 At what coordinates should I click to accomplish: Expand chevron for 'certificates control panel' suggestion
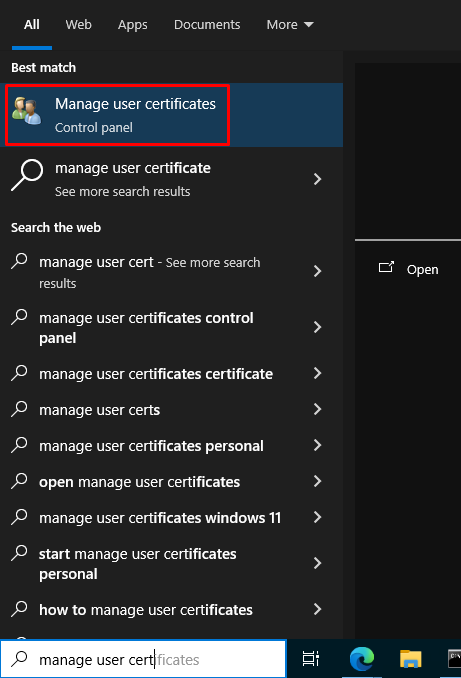tap(317, 327)
